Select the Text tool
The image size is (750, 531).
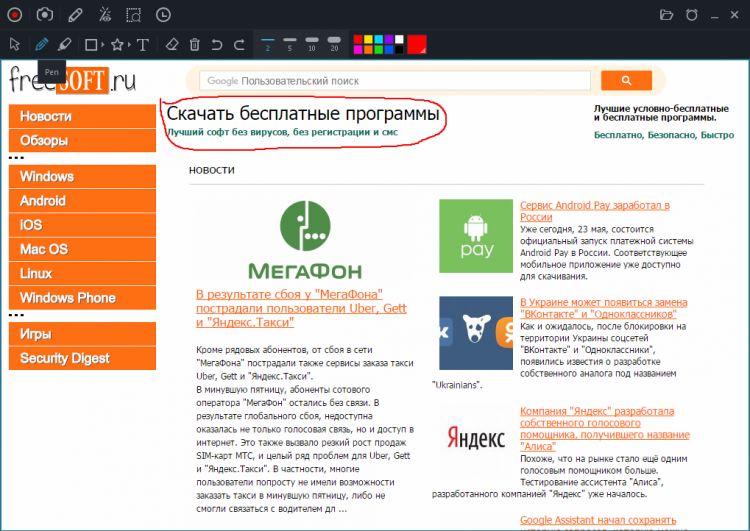tap(143, 45)
